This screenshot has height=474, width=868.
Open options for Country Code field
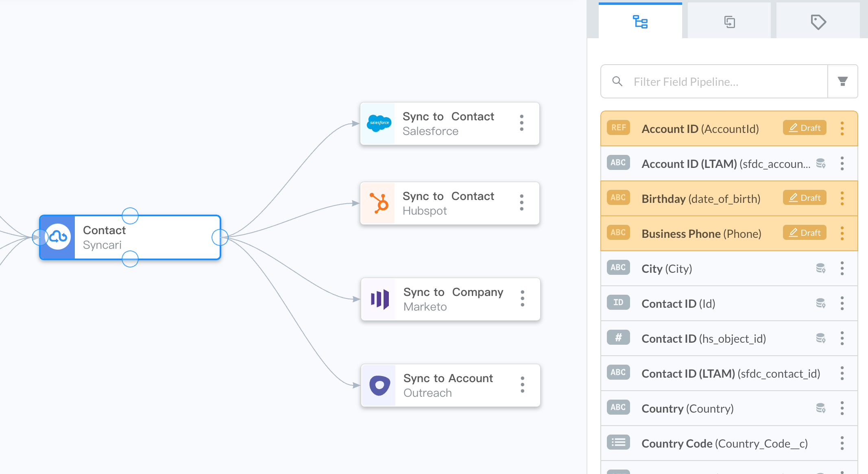pos(842,443)
